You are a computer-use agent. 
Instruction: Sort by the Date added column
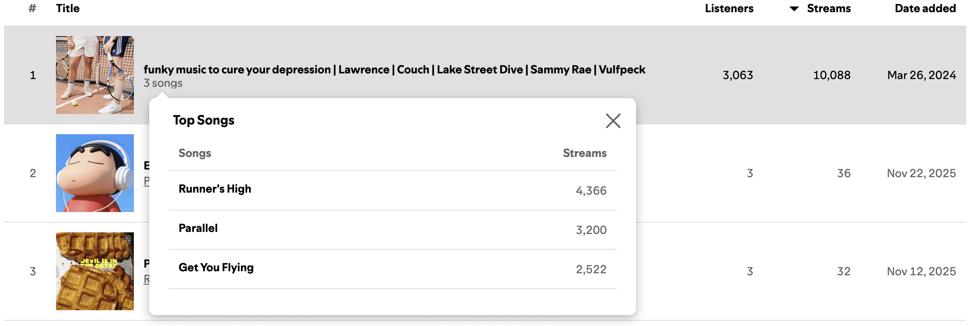[925, 9]
